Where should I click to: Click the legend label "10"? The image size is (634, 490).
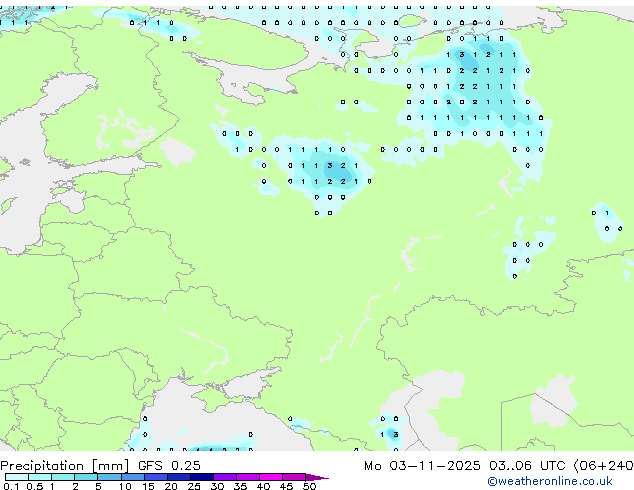pyautogui.click(x=125, y=486)
